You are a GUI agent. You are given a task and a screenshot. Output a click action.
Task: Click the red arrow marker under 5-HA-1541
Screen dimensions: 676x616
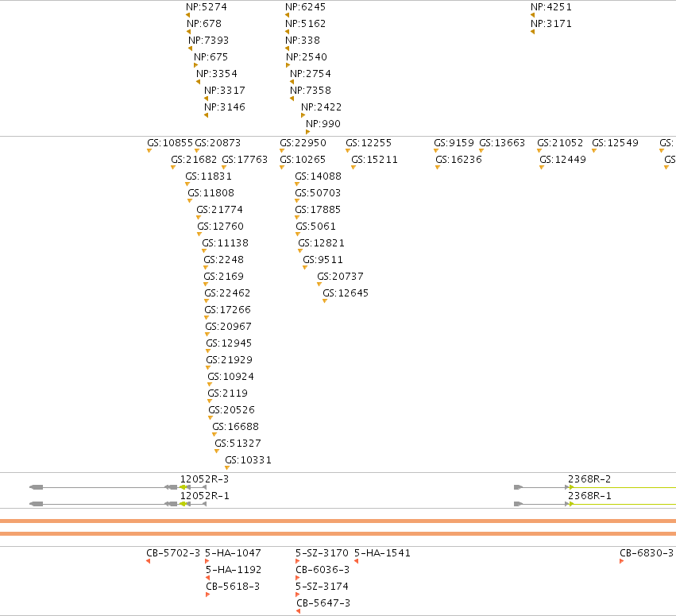tap(356, 561)
